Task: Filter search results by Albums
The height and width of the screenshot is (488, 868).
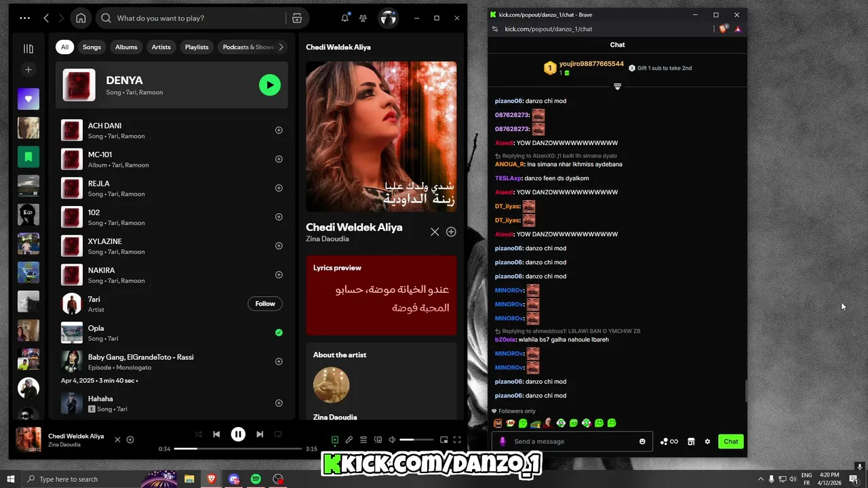Action: coord(126,47)
